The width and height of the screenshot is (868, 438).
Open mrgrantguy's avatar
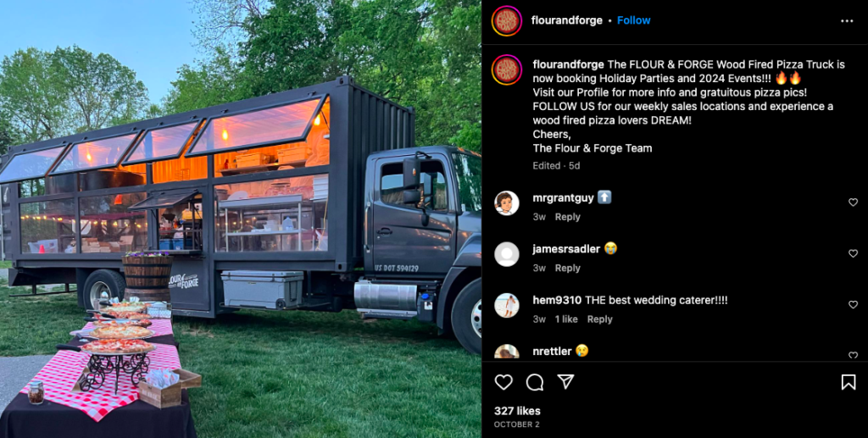coord(507,203)
